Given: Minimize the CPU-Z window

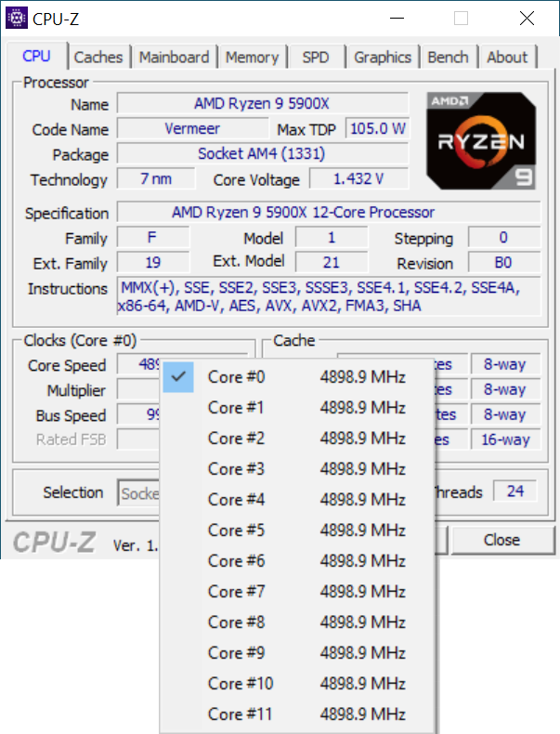Looking at the screenshot, I should point(397,19).
